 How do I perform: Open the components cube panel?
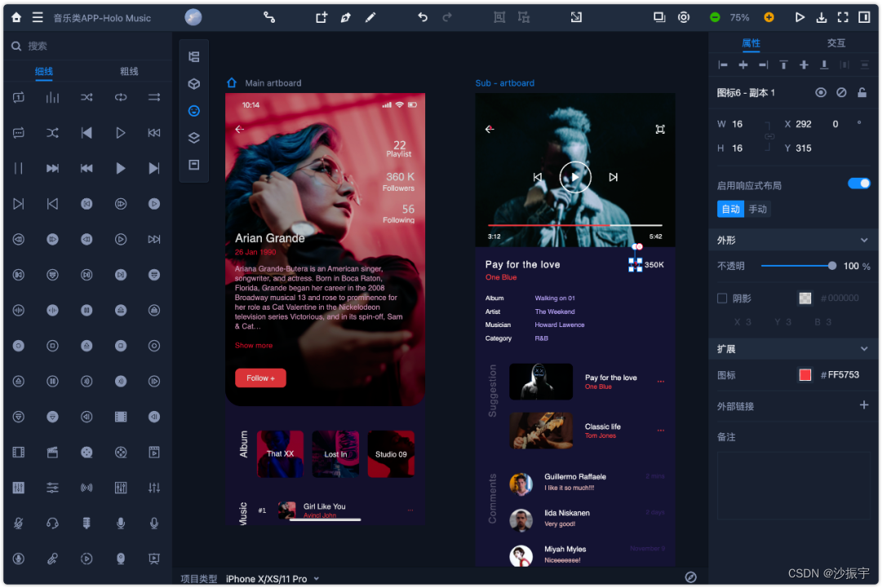[x=193, y=83]
